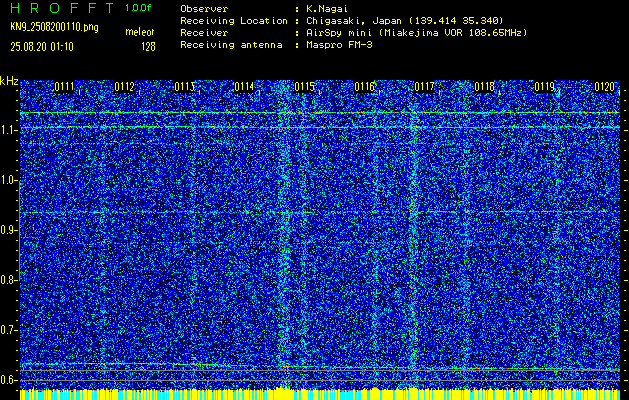Click the Observer label
This screenshot has height=400, width=629.
coord(204,8)
